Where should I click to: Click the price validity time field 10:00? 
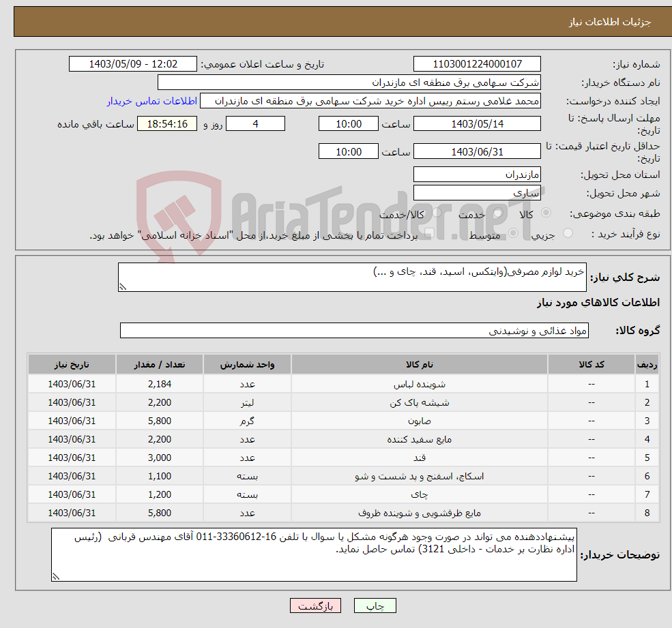pyautogui.click(x=349, y=151)
